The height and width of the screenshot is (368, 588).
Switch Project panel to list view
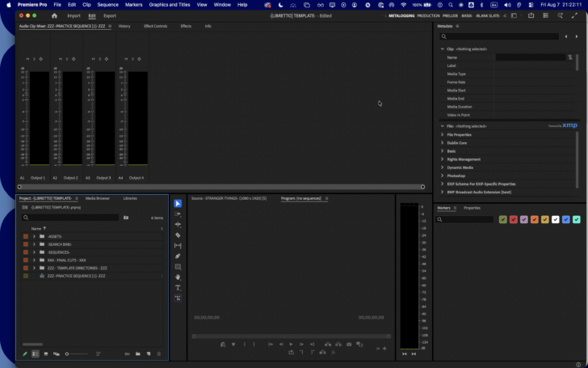pos(36,353)
